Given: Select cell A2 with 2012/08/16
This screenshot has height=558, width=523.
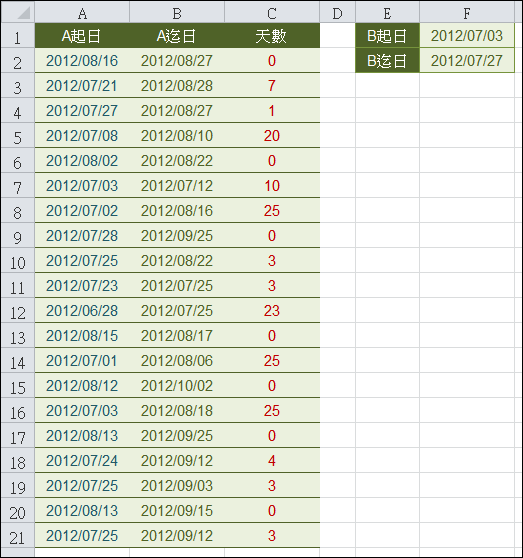Looking at the screenshot, I should pos(82,60).
